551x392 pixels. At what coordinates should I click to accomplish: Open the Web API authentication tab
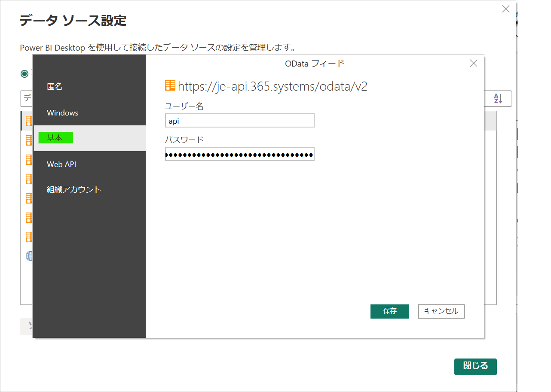[x=89, y=164]
